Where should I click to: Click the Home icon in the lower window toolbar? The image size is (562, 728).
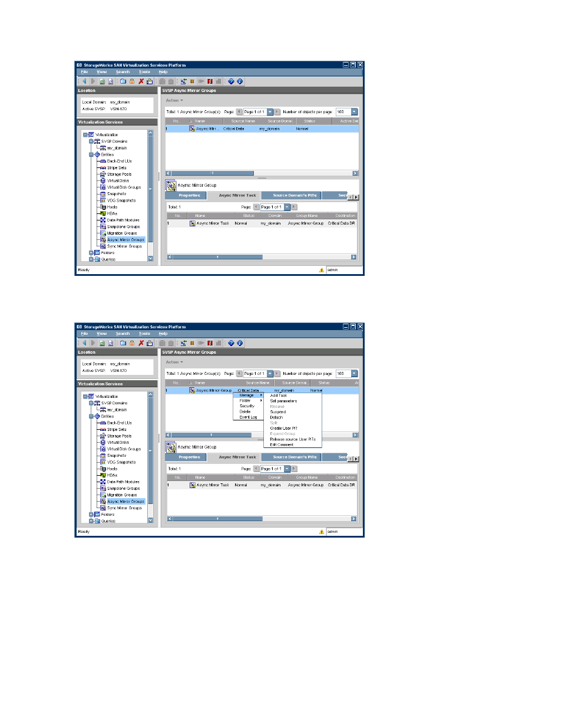[x=150, y=343]
